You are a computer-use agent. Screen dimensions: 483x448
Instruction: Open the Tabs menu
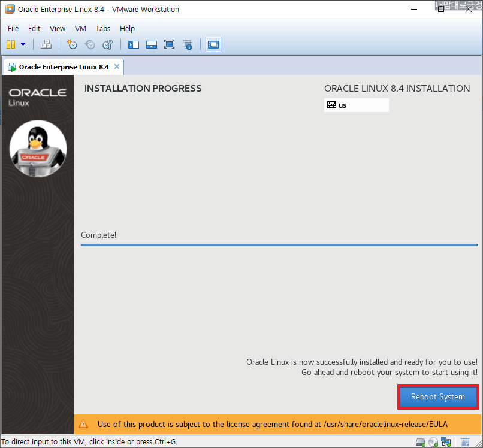[103, 29]
